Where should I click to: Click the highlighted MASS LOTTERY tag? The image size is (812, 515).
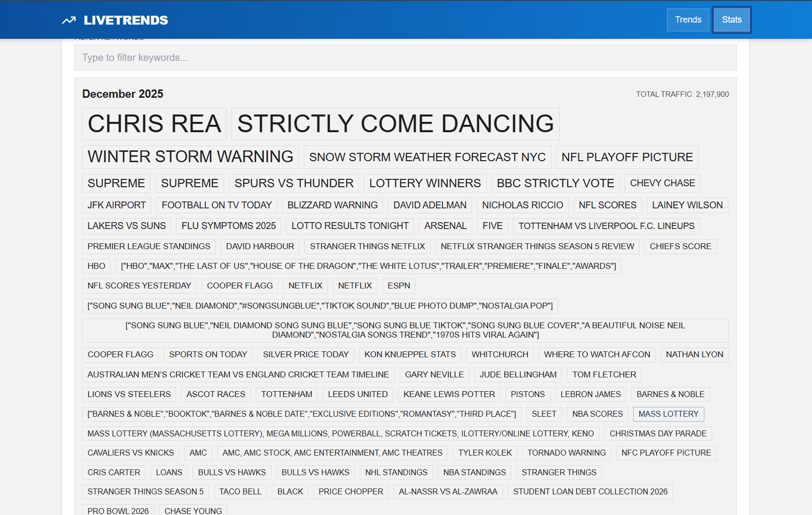click(x=668, y=414)
